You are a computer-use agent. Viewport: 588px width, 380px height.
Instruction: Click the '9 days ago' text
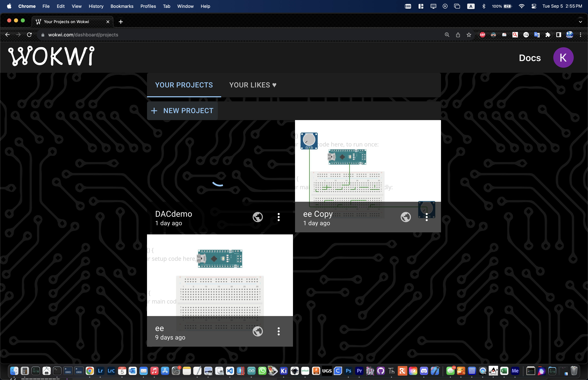pos(170,337)
